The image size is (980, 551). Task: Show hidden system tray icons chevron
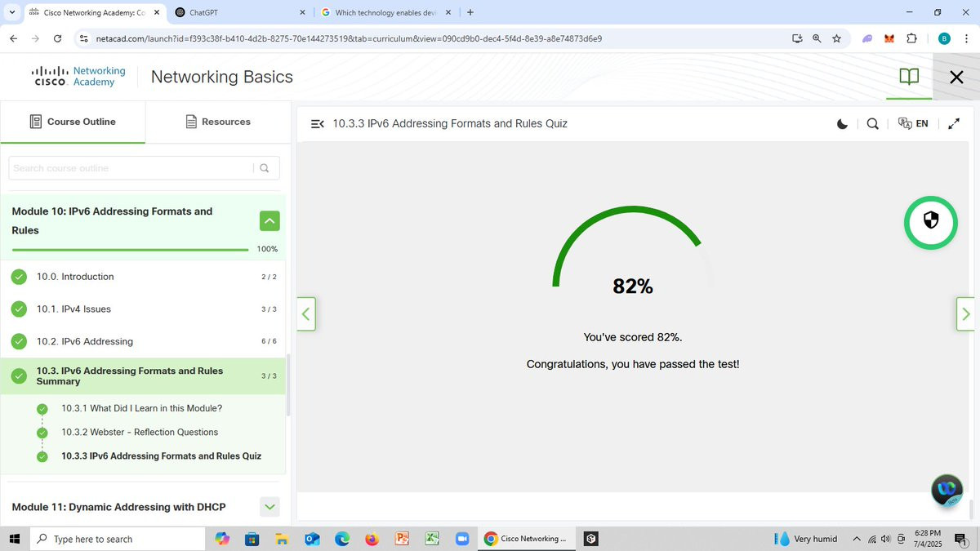857,539
